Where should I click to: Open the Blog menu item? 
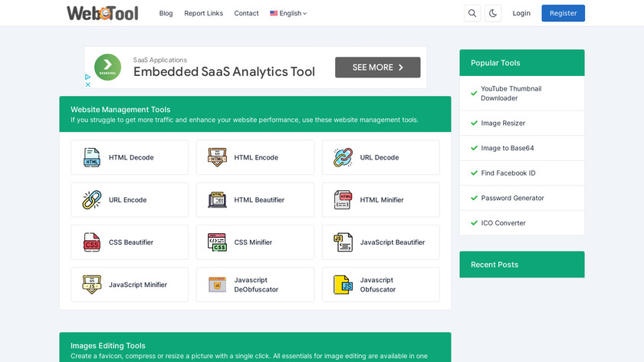click(166, 13)
